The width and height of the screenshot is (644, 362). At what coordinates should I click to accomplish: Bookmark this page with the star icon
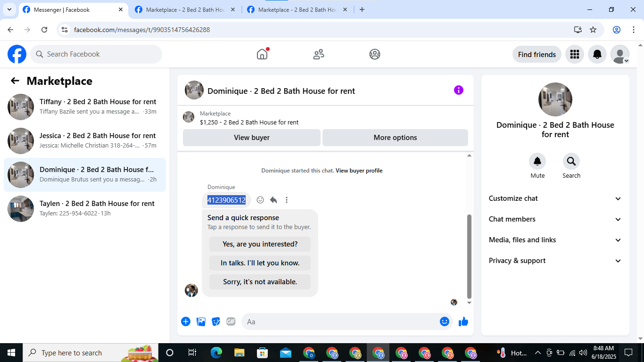[593, 30]
